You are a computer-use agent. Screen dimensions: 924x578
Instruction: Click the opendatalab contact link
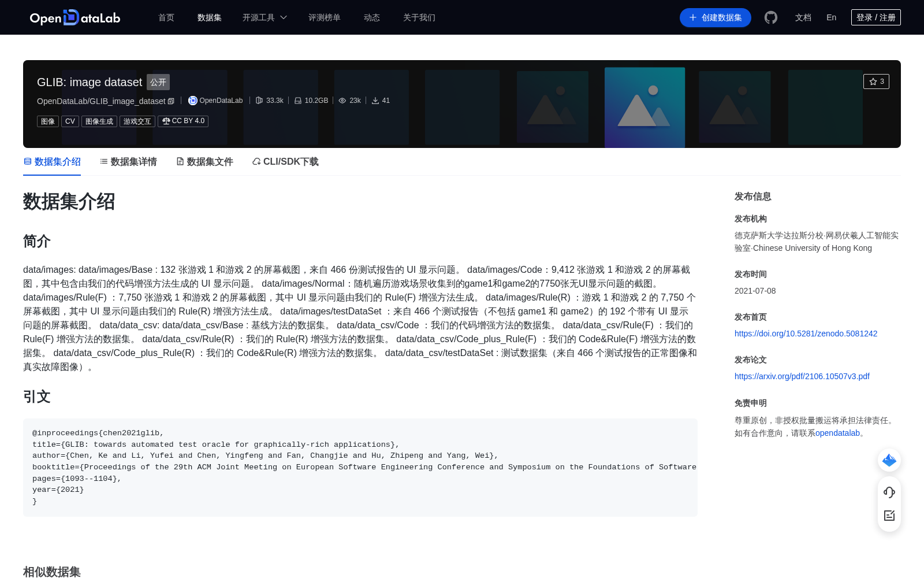tap(837, 433)
